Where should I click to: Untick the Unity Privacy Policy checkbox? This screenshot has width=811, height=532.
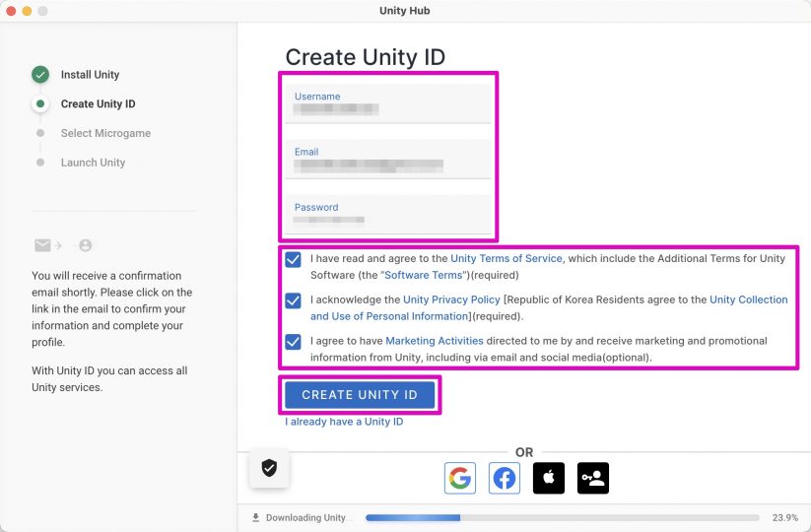tap(294, 300)
